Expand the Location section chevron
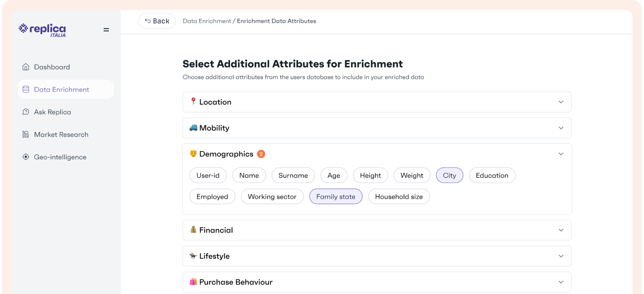Viewport: 644px width, 294px height. (x=561, y=102)
